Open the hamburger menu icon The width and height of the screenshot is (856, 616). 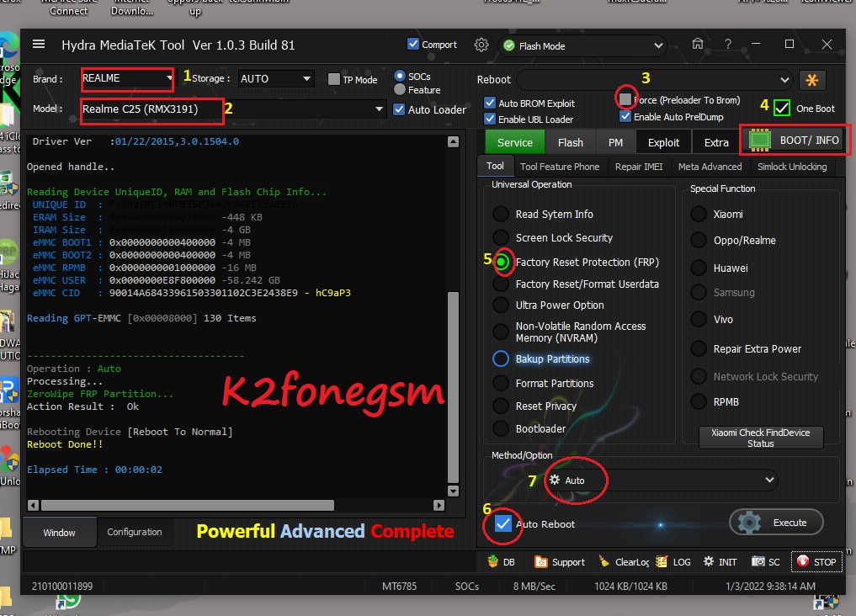click(39, 45)
